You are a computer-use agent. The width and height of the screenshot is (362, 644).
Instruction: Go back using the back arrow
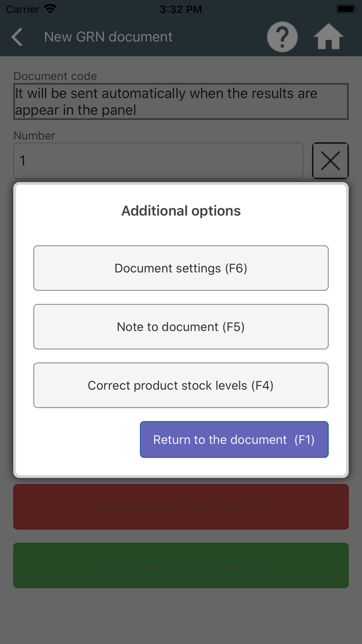(17, 37)
